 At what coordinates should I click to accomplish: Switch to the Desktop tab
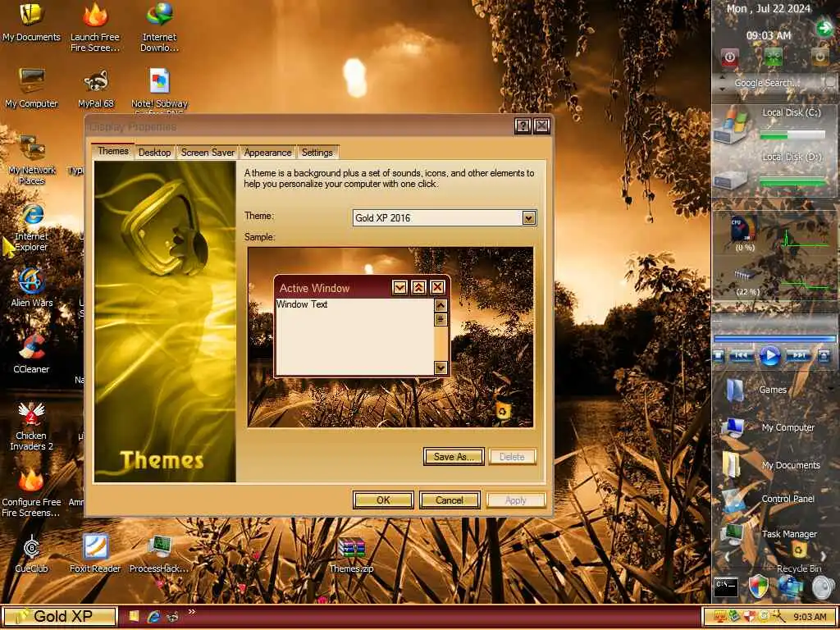coord(155,153)
